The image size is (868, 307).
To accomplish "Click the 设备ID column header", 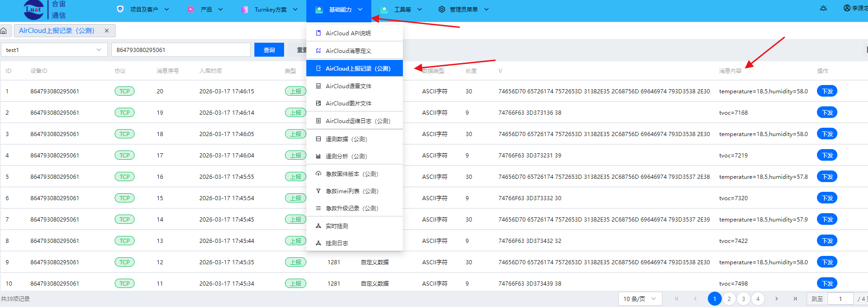I will [39, 71].
